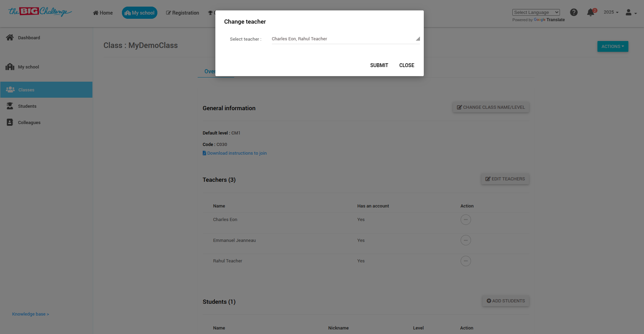The height and width of the screenshot is (334, 644).
Task: Open the help question mark icon
Action: (574, 13)
